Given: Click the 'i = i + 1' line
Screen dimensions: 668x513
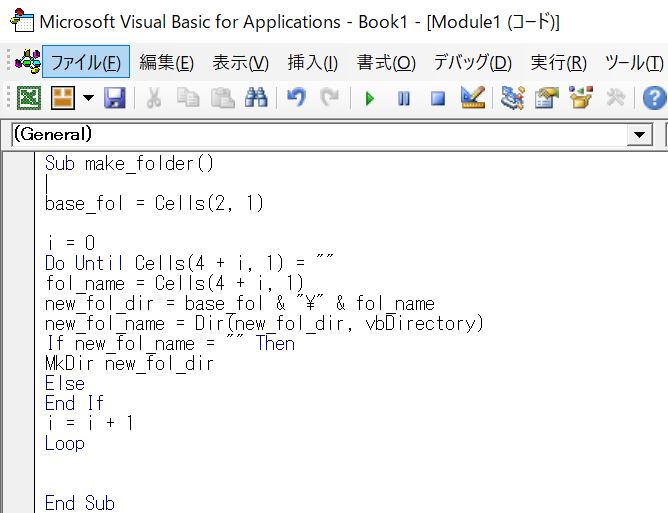Looking at the screenshot, I should tap(89, 423).
